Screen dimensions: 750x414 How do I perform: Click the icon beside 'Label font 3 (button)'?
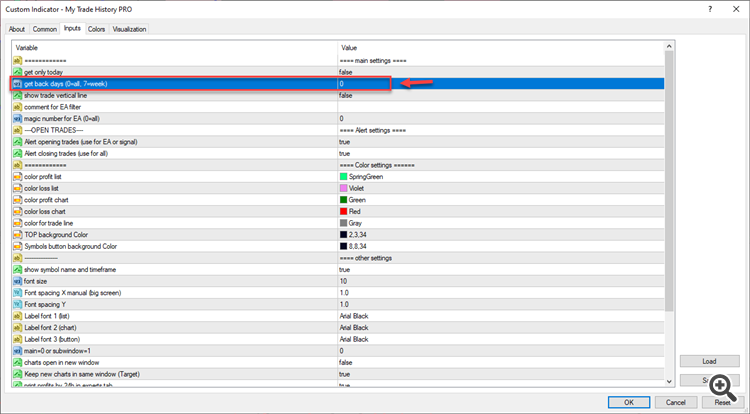pos(18,339)
